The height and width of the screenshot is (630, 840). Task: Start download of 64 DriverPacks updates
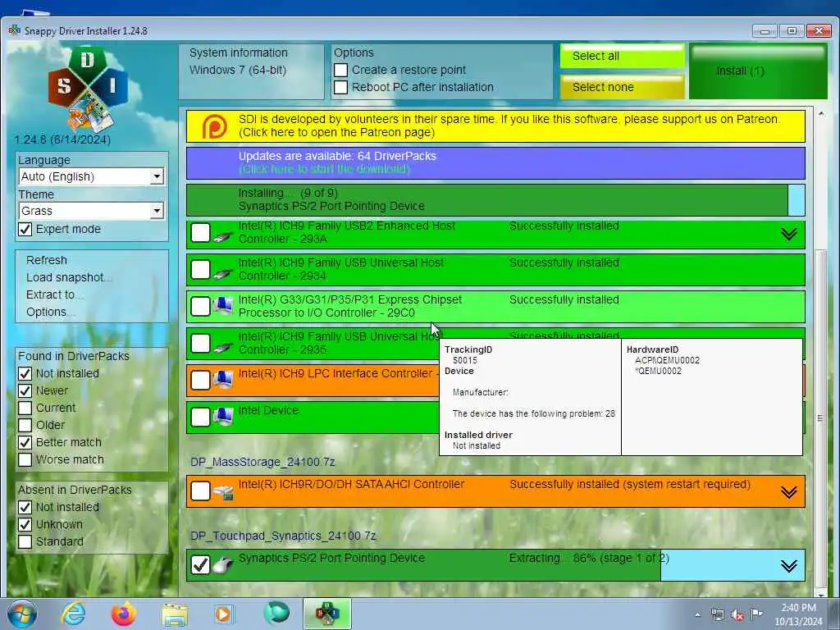pos(495,163)
